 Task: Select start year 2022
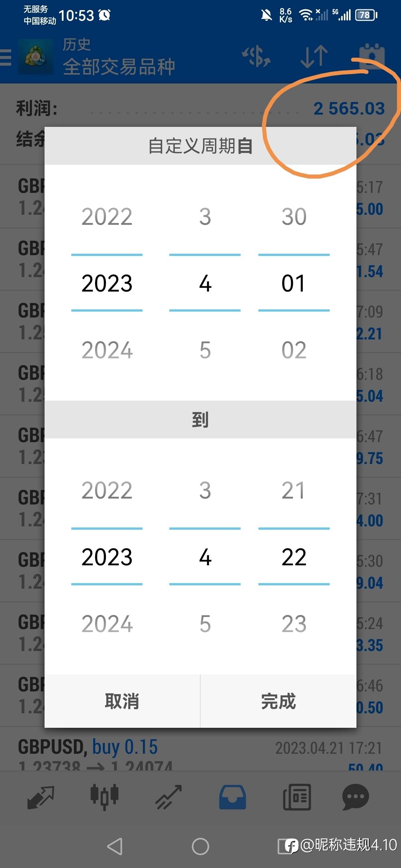pyautogui.click(x=107, y=217)
